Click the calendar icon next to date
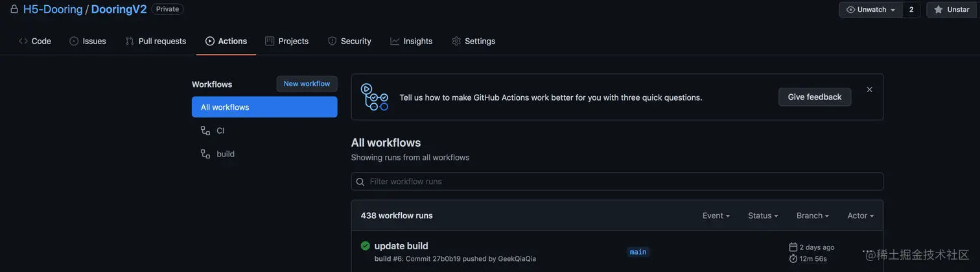The image size is (980, 272). click(793, 247)
